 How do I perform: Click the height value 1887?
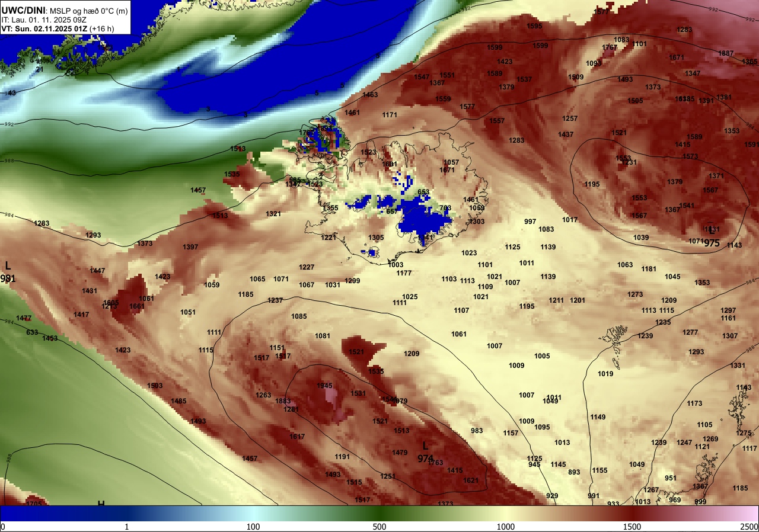click(x=726, y=53)
